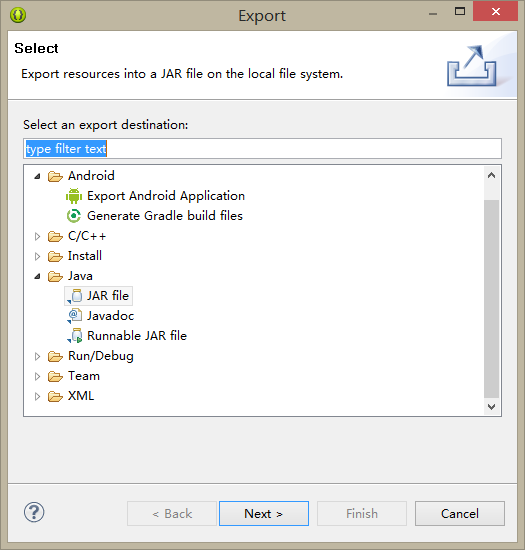Select Export Android Application
The width and height of the screenshot is (525, 550).
(166, 196)
